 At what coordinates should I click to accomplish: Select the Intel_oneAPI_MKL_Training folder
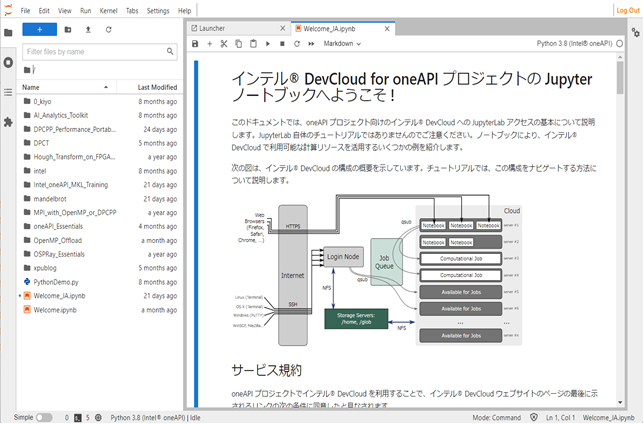coord(100,185)
